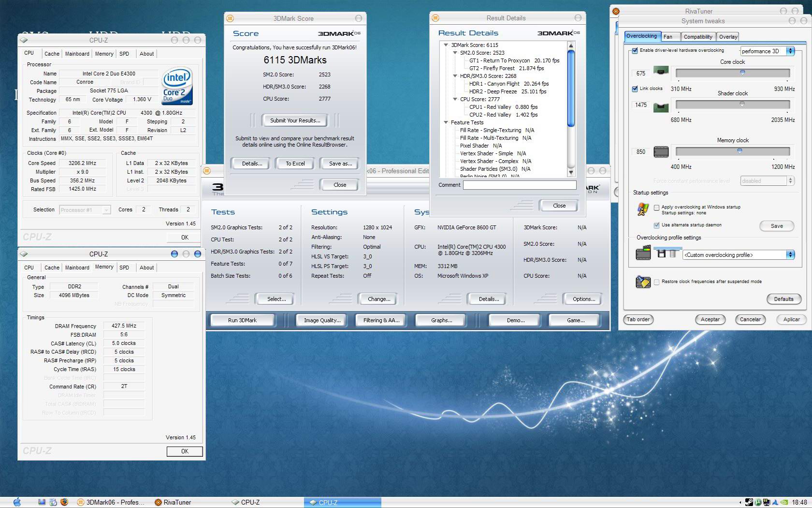This screenshot has height=508, width=812.
Task: Click the Comment input field
Action: click(x=520, y=185)
